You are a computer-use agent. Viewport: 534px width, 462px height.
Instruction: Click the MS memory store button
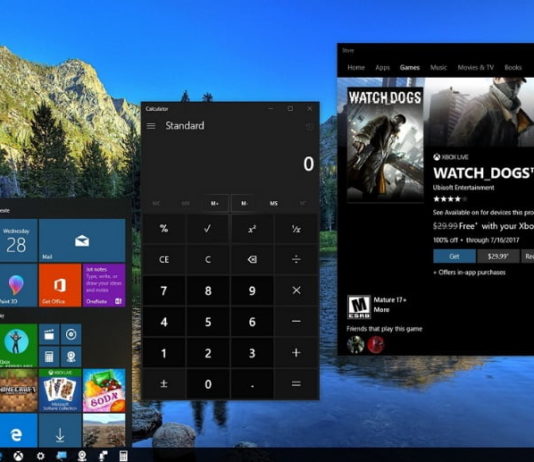click(273, 203)
